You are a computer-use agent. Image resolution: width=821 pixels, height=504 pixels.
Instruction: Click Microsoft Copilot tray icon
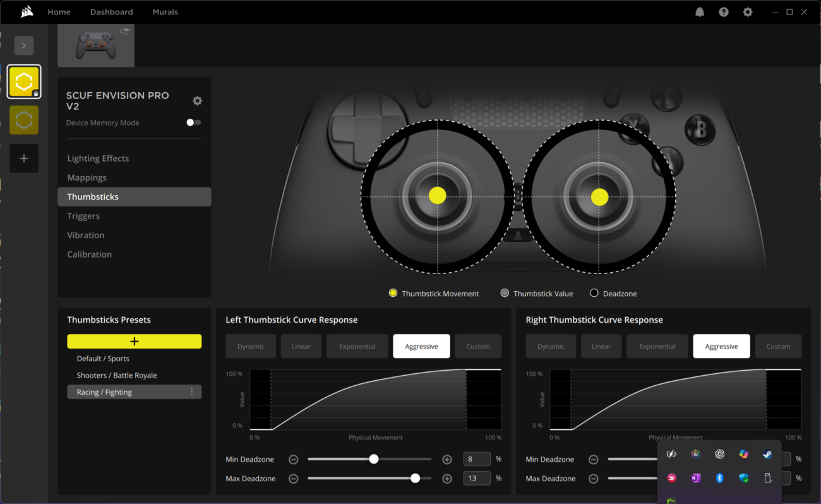tap(743, 454)
